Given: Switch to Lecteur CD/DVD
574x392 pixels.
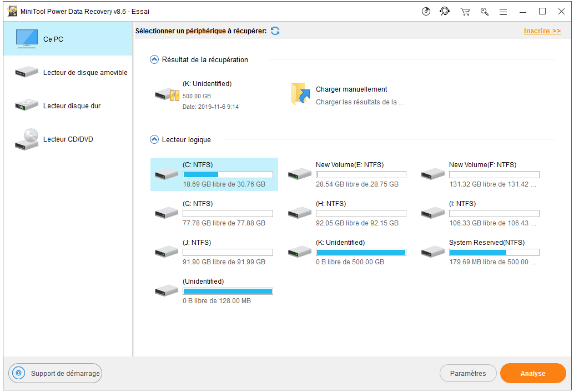Looking at the screenshot, I should pyautogui.click(x=68, y=139).
